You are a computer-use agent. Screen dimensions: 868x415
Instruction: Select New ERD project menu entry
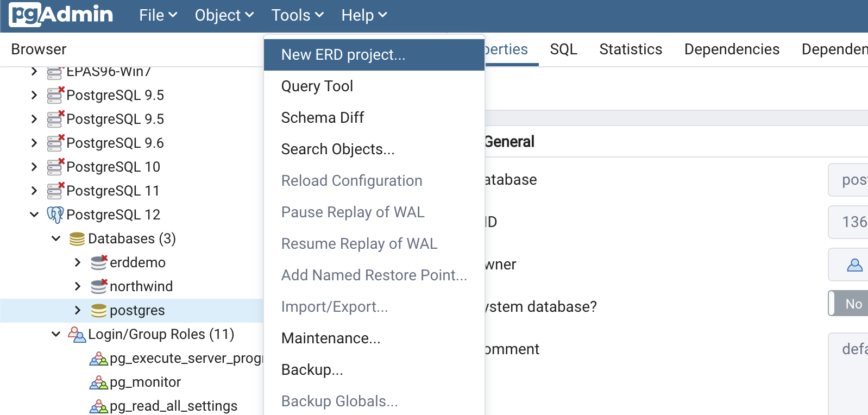343,55
